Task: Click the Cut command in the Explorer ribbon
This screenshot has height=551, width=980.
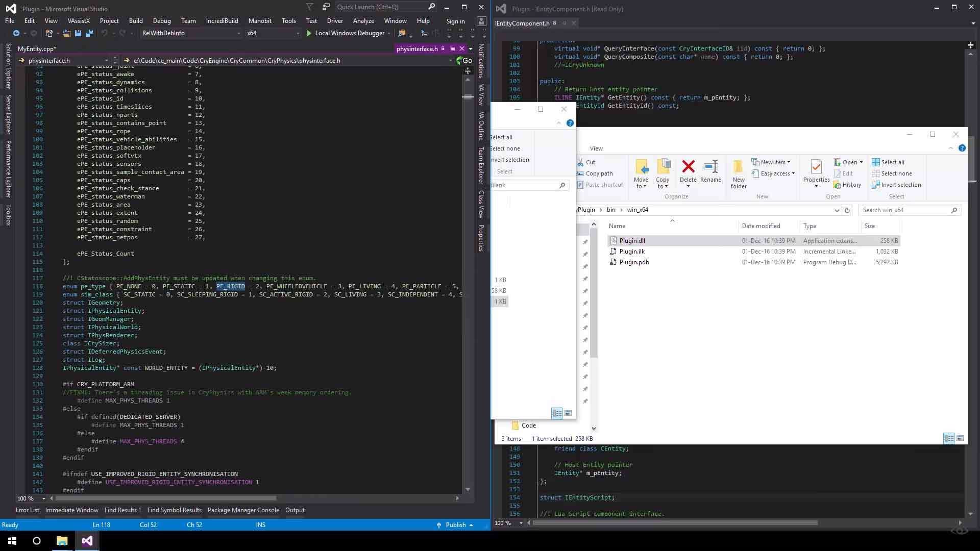Action: [x=586, y=162]
